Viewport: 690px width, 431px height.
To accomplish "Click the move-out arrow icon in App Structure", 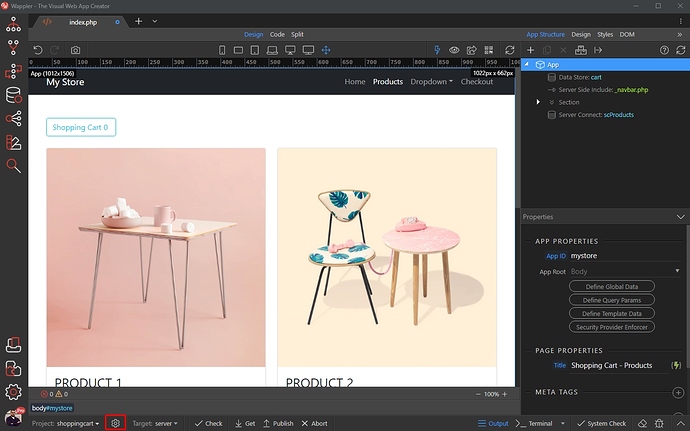I will [598, 50].
